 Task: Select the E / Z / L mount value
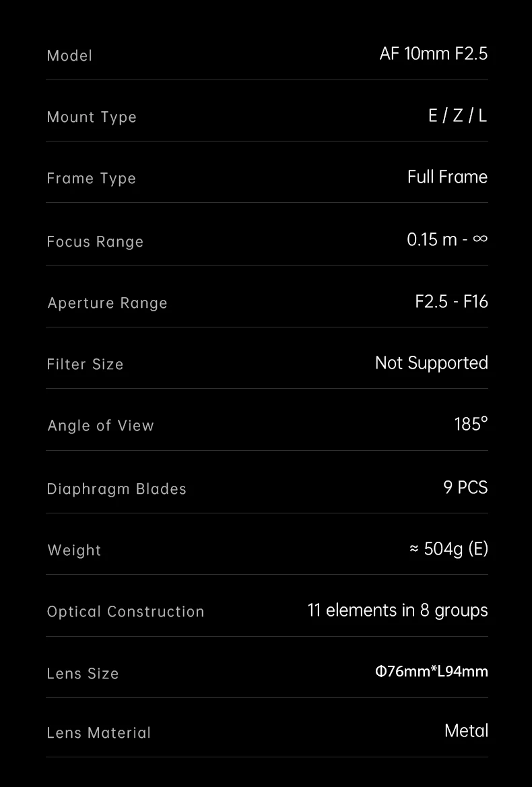tap(458, 116)
